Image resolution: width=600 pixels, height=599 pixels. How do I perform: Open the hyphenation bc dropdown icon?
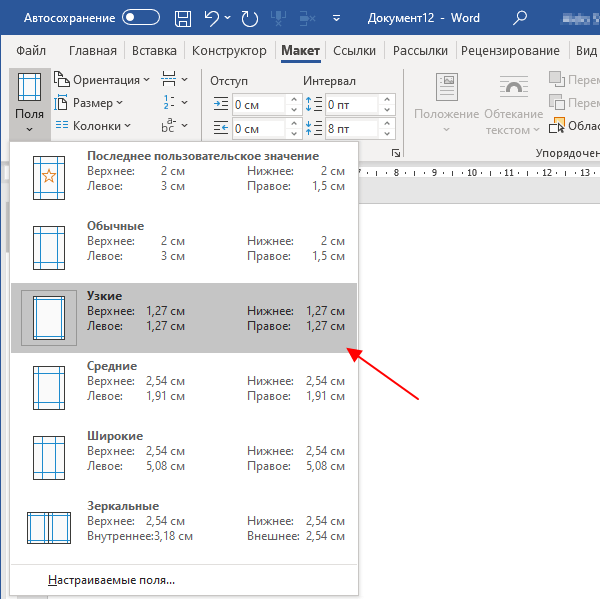point(174,125)
